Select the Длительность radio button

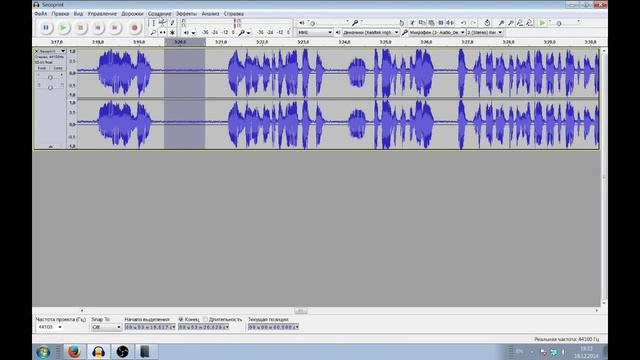205,319
